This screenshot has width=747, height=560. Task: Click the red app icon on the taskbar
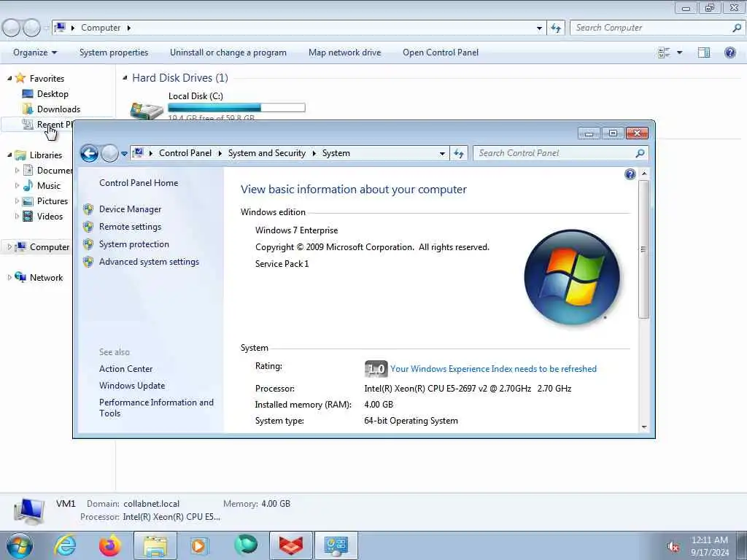291,545
